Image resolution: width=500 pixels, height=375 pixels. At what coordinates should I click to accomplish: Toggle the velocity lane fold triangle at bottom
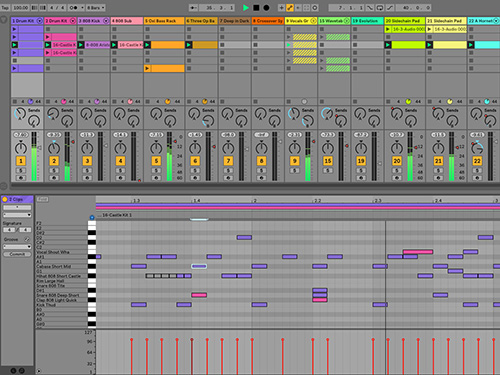pos(39,371)
